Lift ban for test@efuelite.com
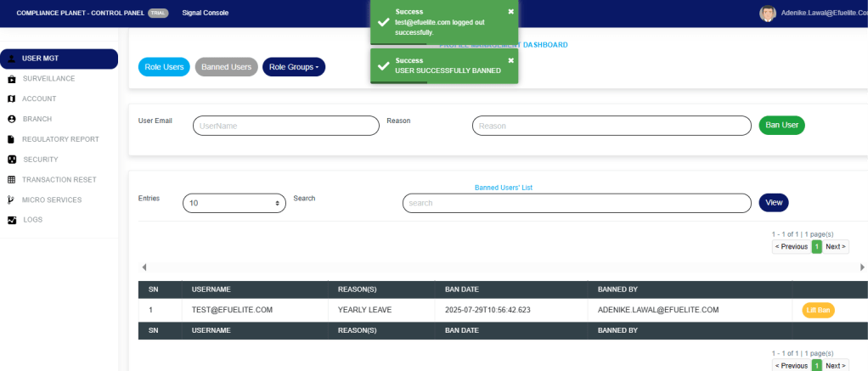Screen dimensions: 868x371 [x=818, y=310]
